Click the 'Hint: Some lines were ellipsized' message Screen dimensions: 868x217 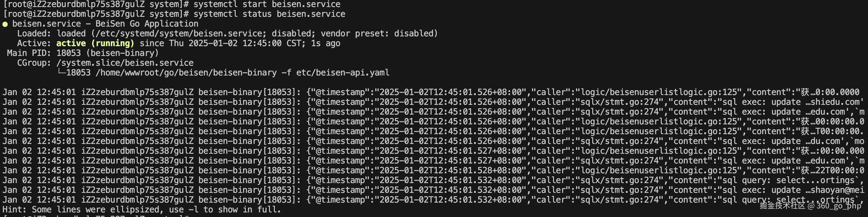pyautogui.click(x=141, y=210)
